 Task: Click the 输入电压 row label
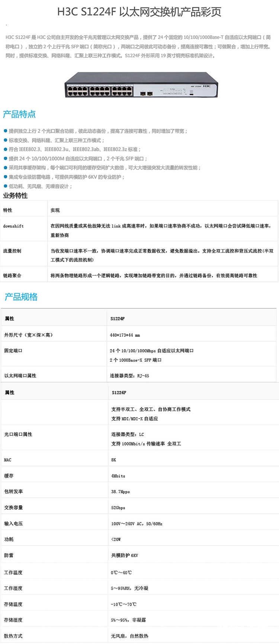coord(13,523)
